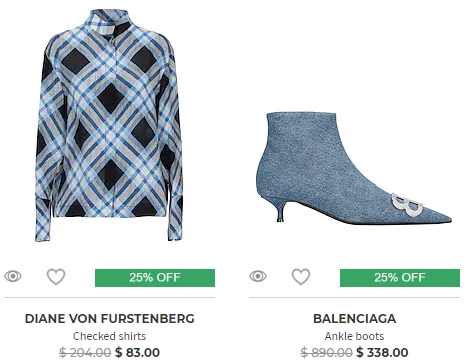Click the 25% OFF badge under the boots

[400, 278]
